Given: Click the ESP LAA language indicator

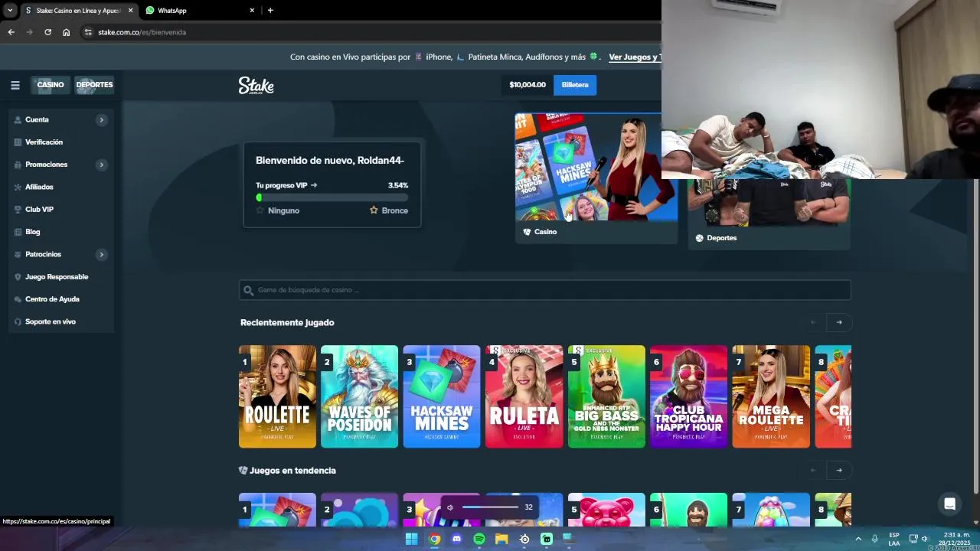Looking at the screenshot, I should (894, 539).
